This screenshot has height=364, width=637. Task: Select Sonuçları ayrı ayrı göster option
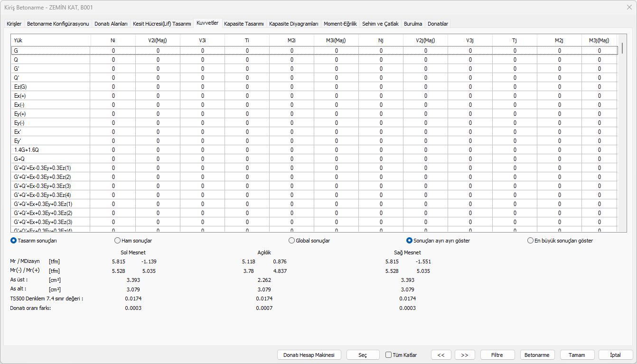click(x=410, y=241)
